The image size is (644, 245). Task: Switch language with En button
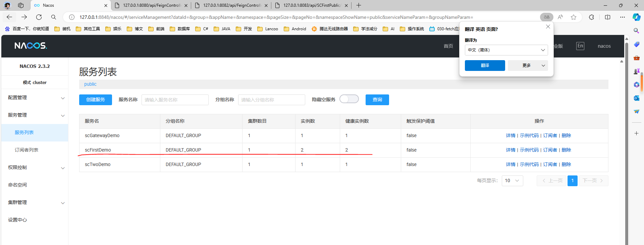(x=580, y=46)
